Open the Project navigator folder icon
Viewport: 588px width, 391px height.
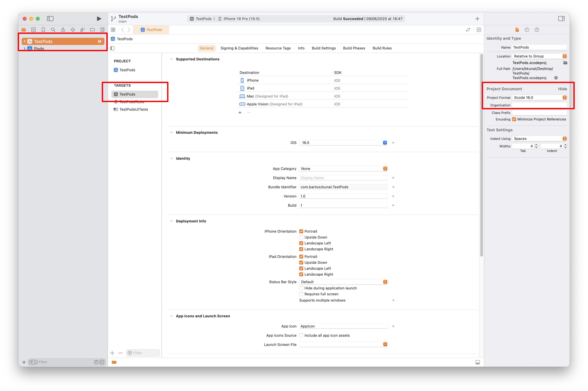24,30
